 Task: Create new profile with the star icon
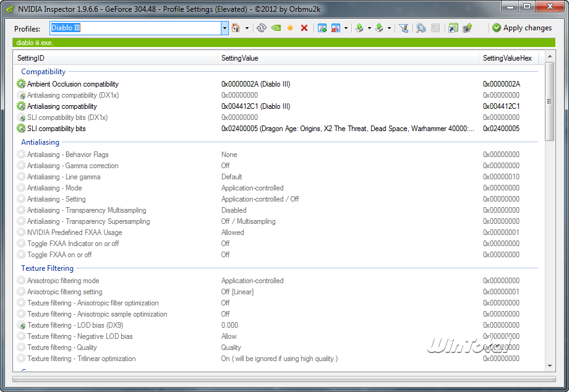(x=290, y=28)
